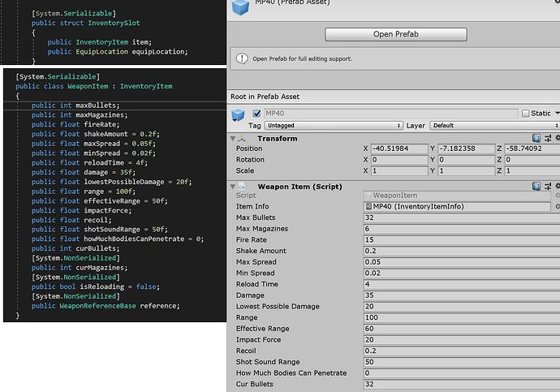Click the large prefab asset cube icon

pos(242,7)
